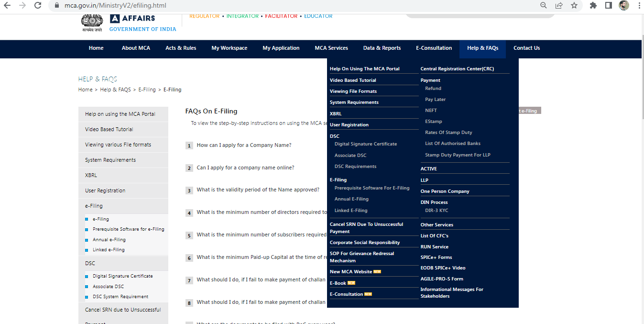Open Prerequisite Software For E-Filing in dropdown
Screen dimensions: 644x324
coord(372,188)
